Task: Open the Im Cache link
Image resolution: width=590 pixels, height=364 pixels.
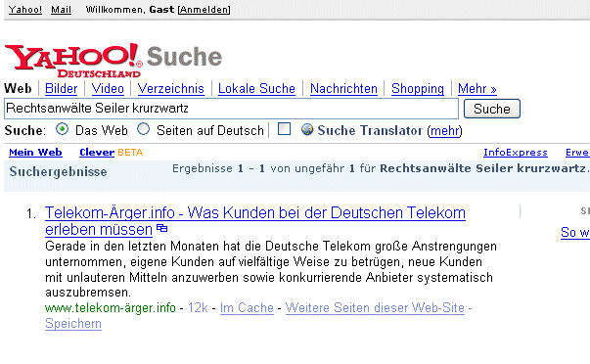Action: 247,308
